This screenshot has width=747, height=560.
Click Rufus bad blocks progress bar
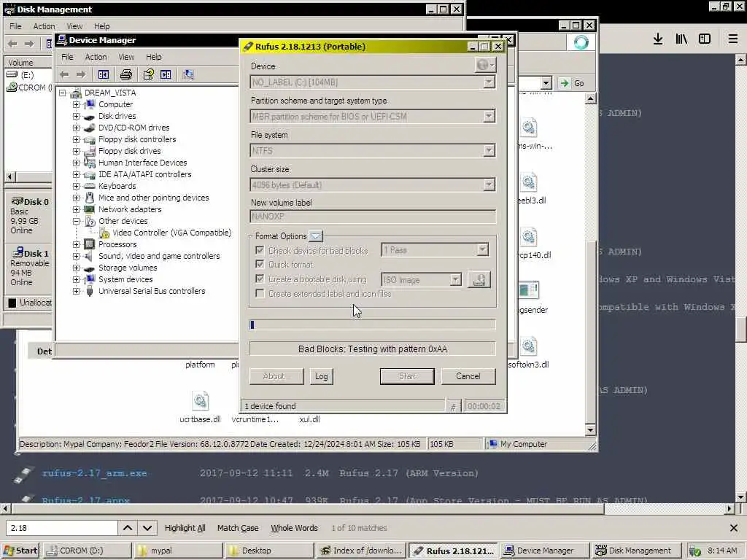pyautogui.click(x=373, y=324)
